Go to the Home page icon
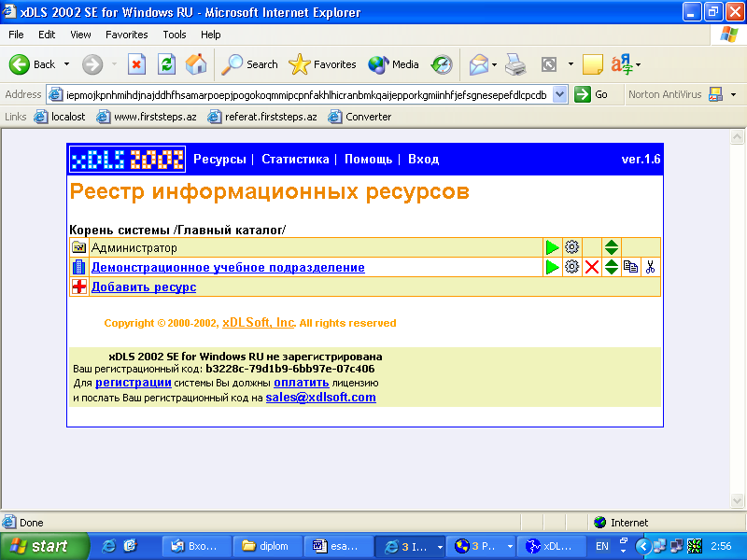The width and height of the screenshot is (747, 560). 196,64
